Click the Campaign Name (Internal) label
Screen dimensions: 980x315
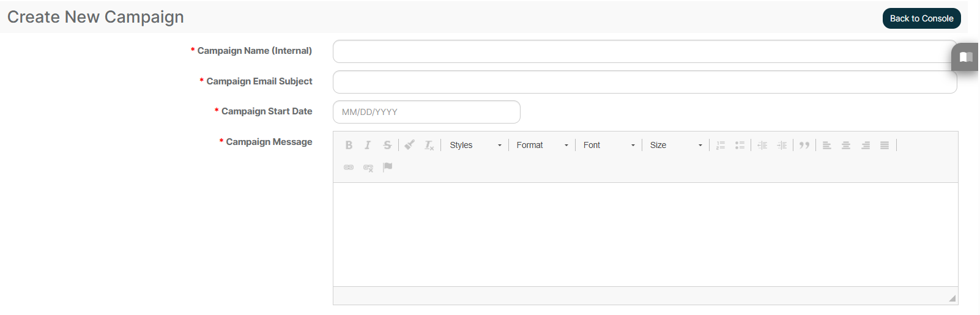tap(254, 51)
